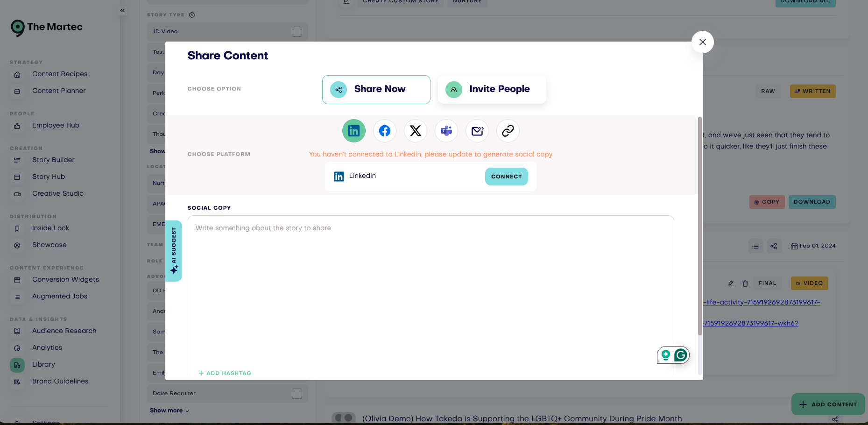868x425 pixels.
Task: Click the DOWNLOAD button behind dialog
Action: click(812, 202)
